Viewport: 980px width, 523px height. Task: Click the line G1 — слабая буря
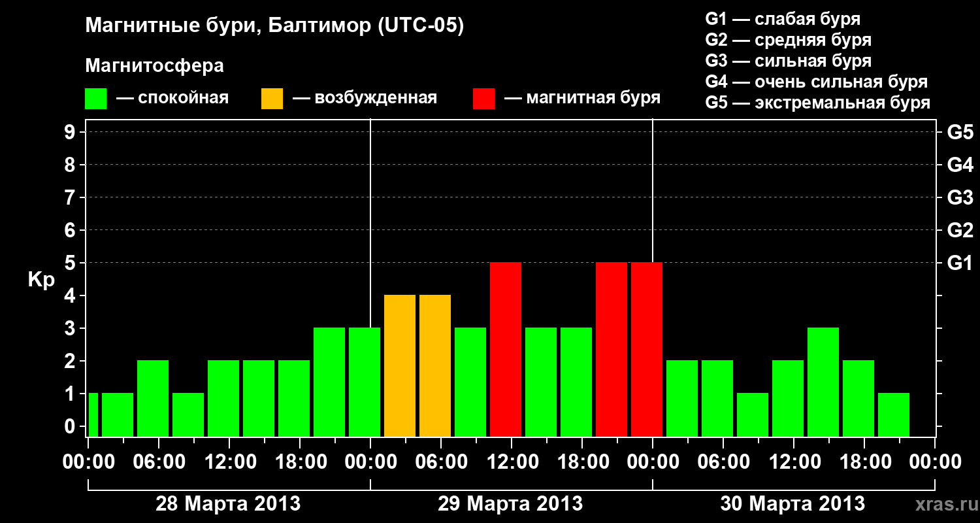(783, 18)
